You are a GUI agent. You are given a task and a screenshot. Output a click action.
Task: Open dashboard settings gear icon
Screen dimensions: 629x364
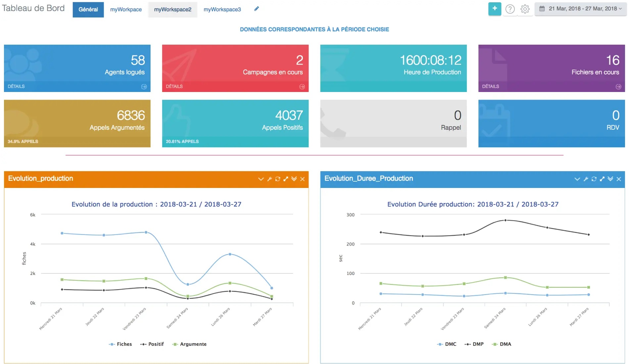click(525, 9)
